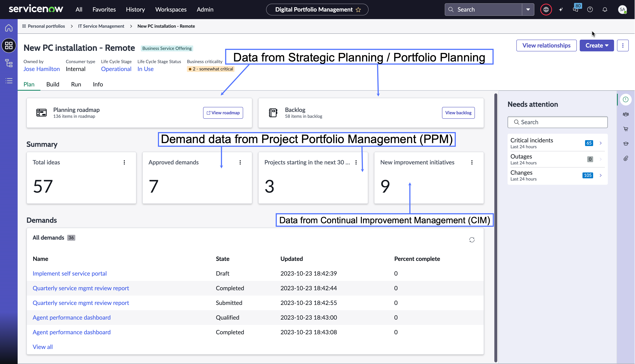
Task: Open options menu on Projects starting card
Action: coord(356,162)
